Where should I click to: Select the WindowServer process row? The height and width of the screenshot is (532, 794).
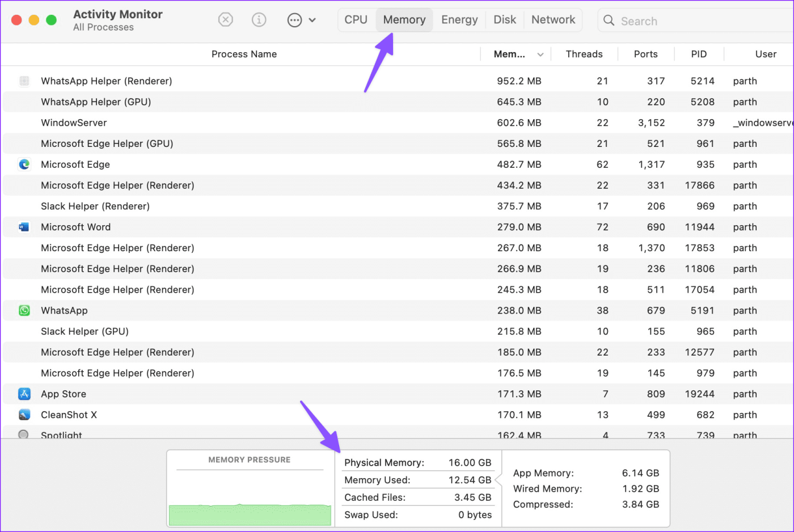[398, 123]
